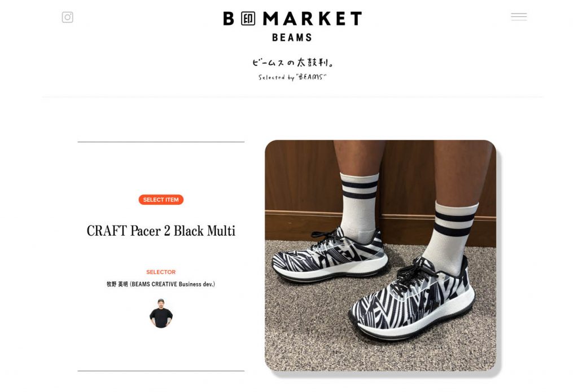The width and height of the screenshot is (578, 392).
Task: Click the square 印 stamp in logo
Action: [x=248, y=19]
